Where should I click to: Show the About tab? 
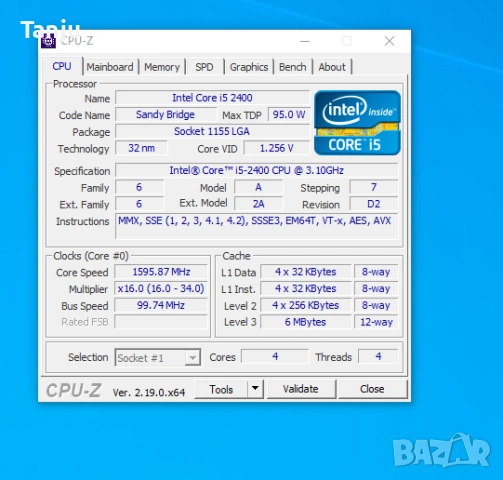click(332, 67)
